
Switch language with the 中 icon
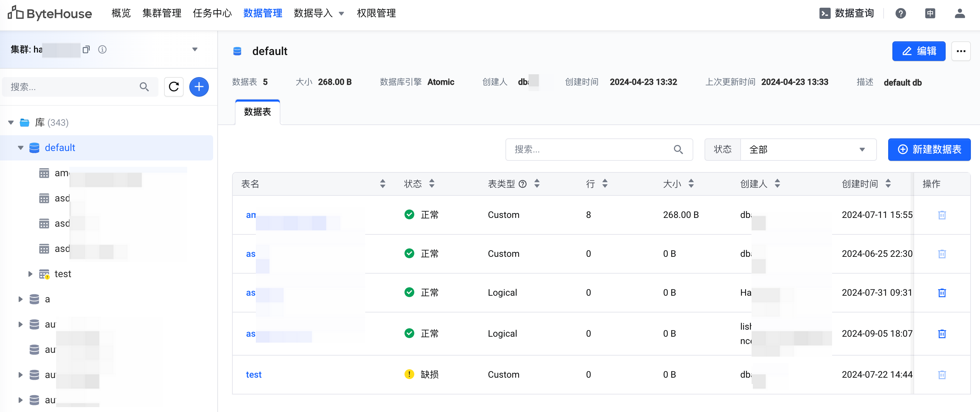point(930,13)
